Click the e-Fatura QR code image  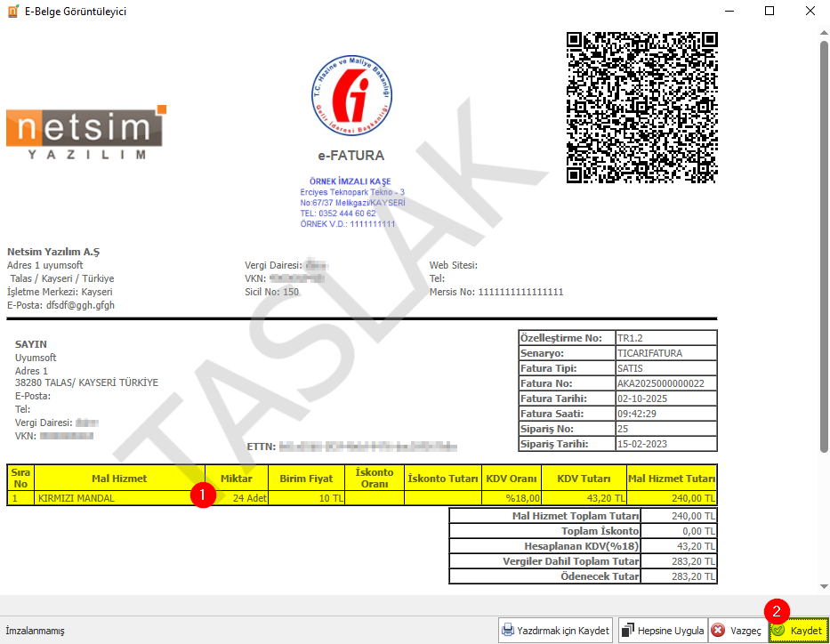coord(641,107)
